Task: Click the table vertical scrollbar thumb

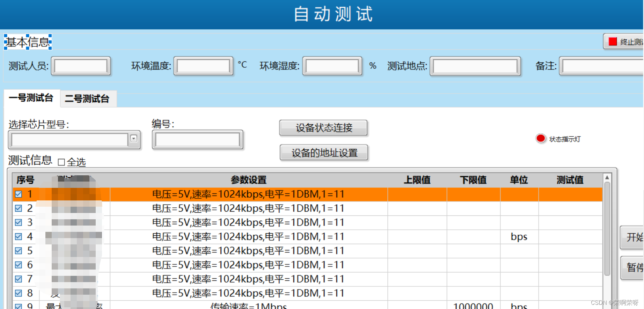Action: click(x=607, y=228)
